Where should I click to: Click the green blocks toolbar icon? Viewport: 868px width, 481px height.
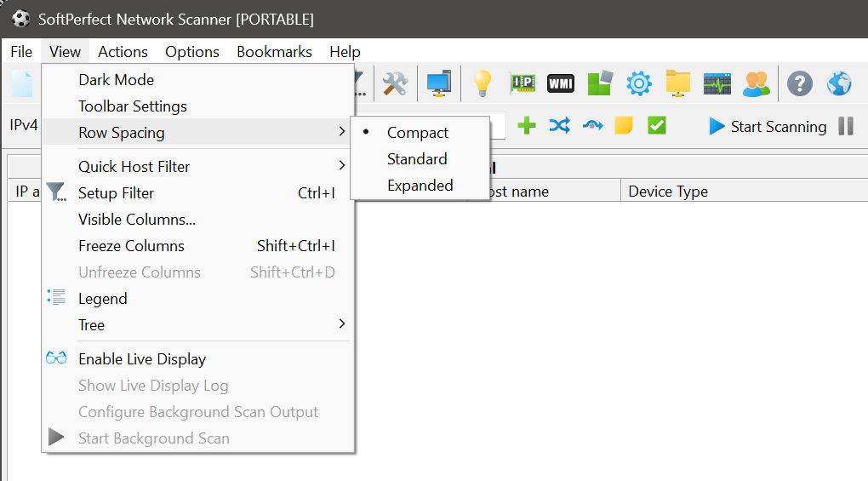point(600,83)
